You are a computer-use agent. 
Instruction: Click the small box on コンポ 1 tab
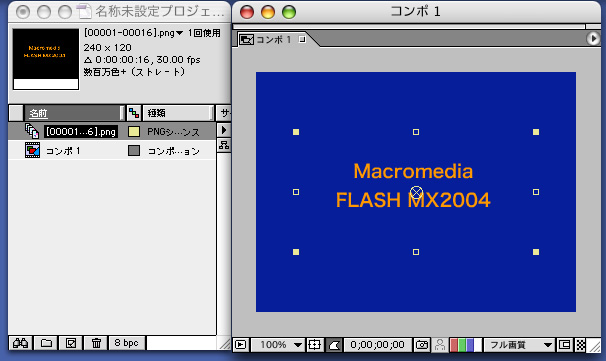302,39
